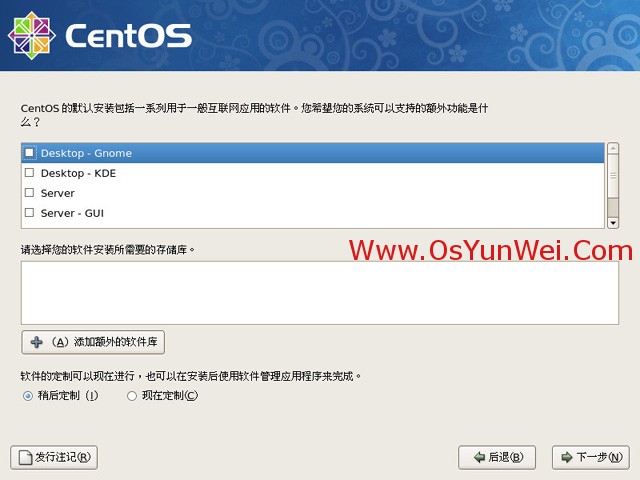Click the scroll-up arrow of the package list
The height and width of the screenshot is (480, 640).
(613, 148)
